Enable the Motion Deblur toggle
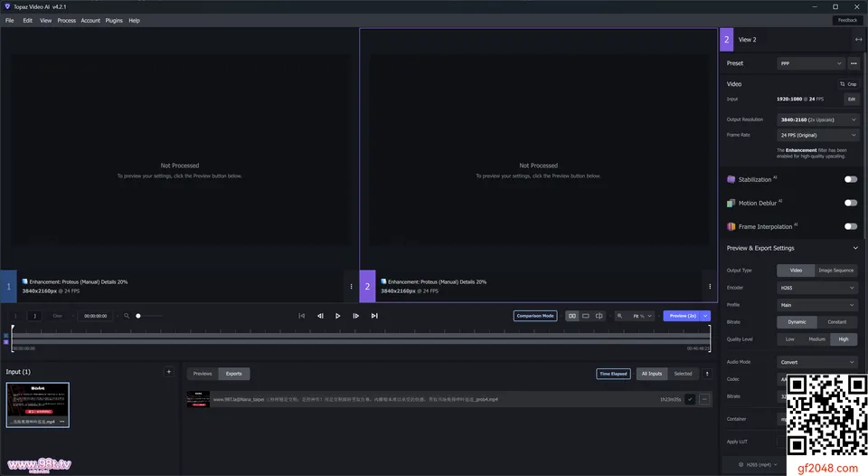The image size is (868, 476). click(x=850, y=203)
